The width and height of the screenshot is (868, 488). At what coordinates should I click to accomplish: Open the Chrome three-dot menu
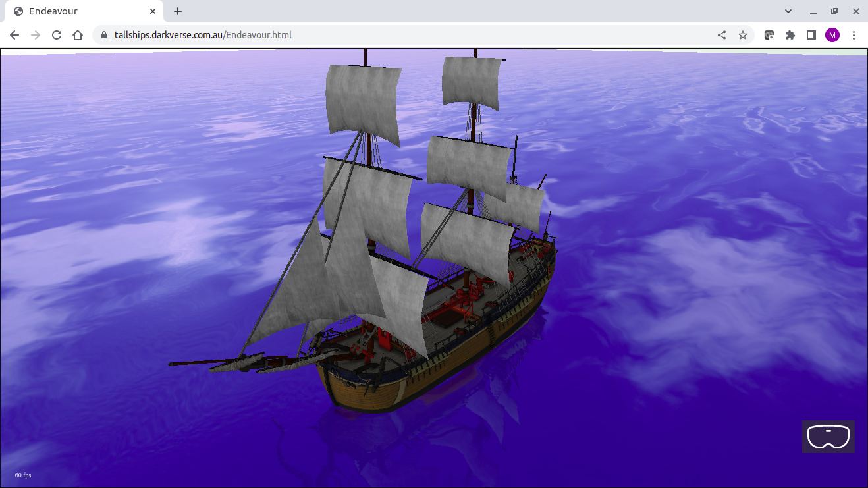pos(854,35)
